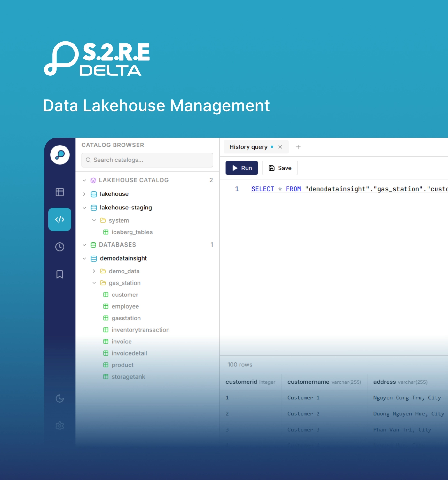This screenshot has height=480, width=448.
Task: Click the employee table icon
Action: [x=106, y=306]
